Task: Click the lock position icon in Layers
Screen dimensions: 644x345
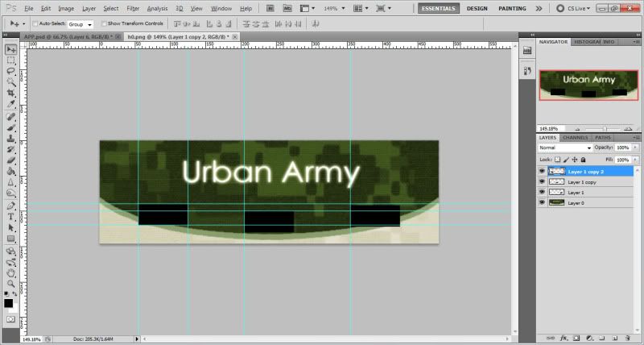Action: [x=573, y=160]
